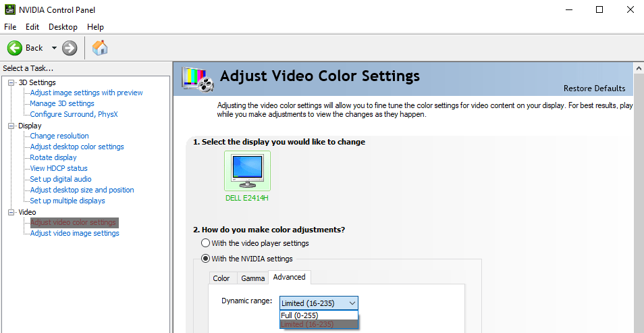Screen dimensions: 644x333
Task: Click the gray Forward arrow icon
Action: (70, 48)
